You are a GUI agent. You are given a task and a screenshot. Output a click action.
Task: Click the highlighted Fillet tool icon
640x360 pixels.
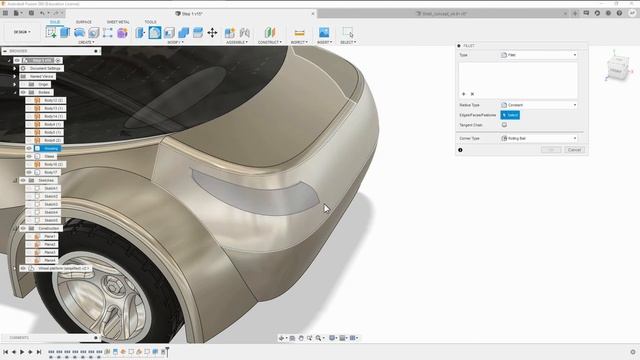(155, 32)
